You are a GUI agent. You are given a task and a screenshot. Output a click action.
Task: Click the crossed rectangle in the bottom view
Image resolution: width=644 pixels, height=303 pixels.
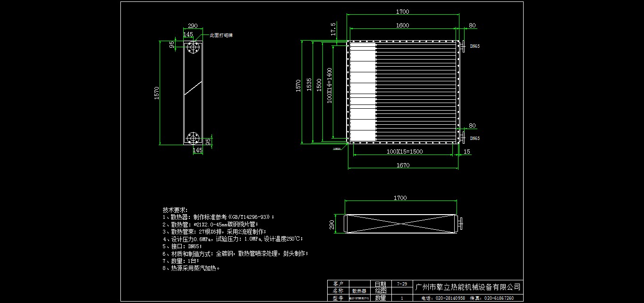click(x=400, y=224)
